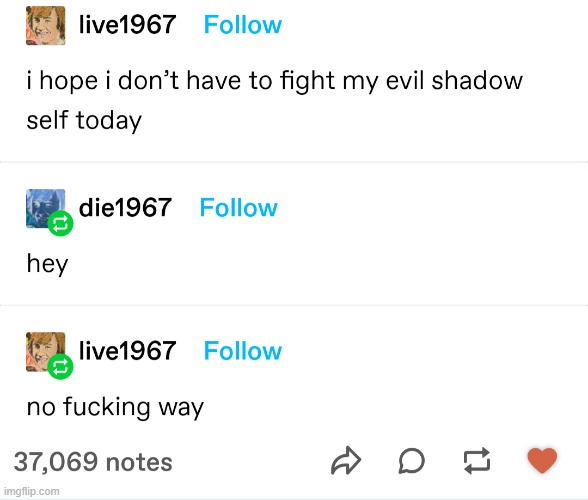Open the top live1967 username link
The image size is (588, 500).
[x=128, y=25]
